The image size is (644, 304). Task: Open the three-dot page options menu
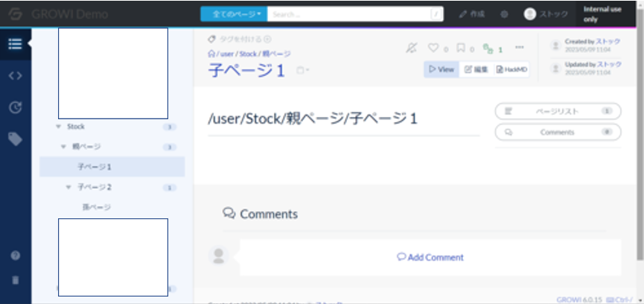(520, 48)
